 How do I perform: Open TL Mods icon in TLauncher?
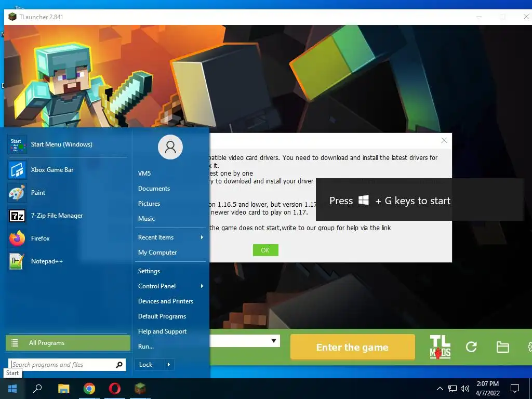pyautogui.click(x=440, y=347)
